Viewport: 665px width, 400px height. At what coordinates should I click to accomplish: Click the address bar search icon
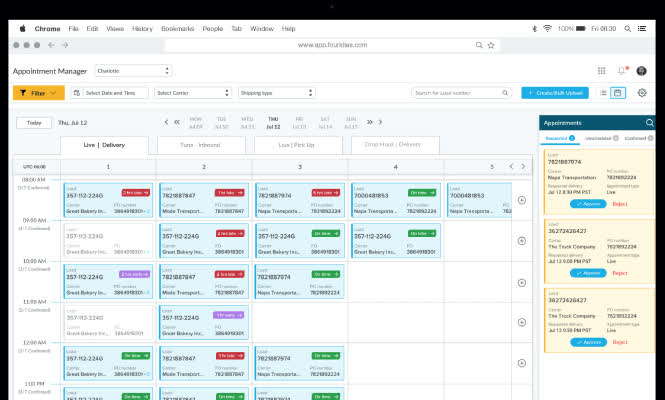coord(479,45)
